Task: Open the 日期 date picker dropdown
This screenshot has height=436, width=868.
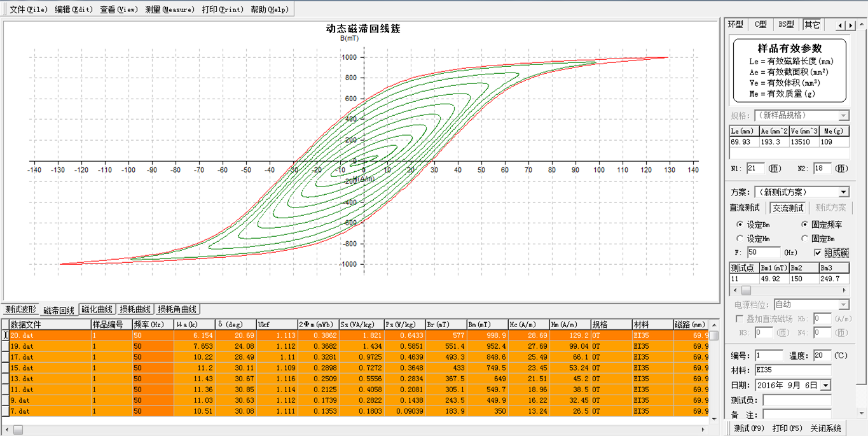Action: (825, 384)
